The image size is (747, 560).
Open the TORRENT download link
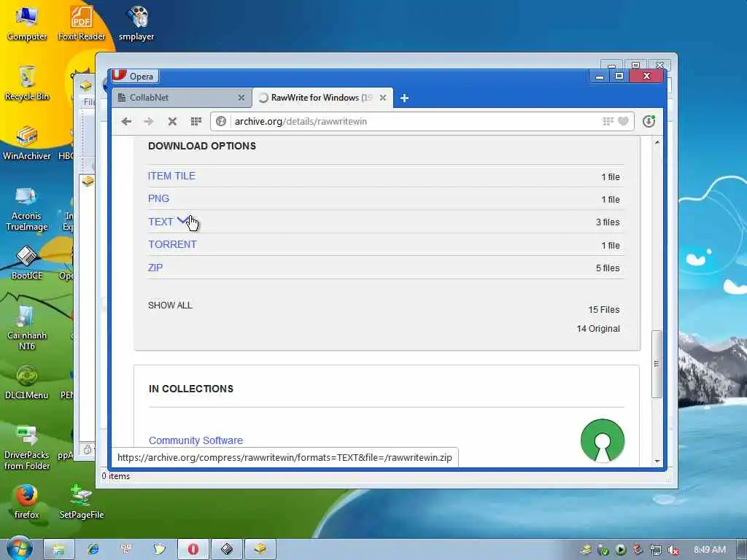point(172,244)
